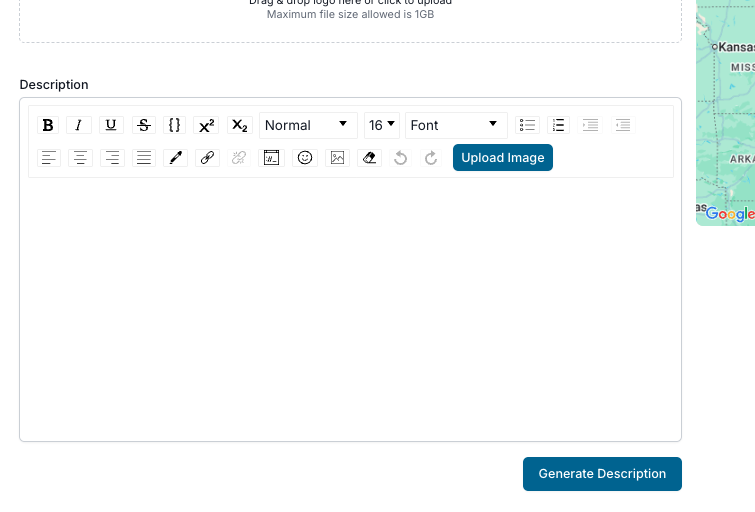Insert a link with link icon

click(208, 157)
